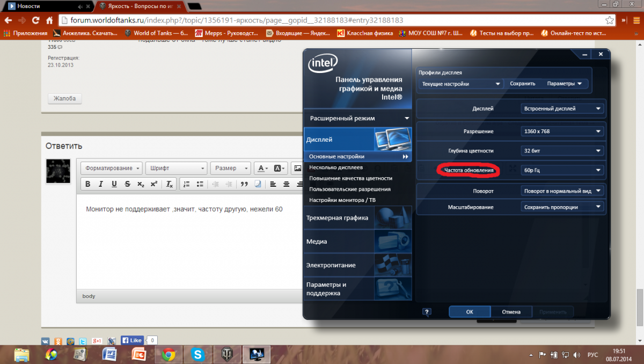Screen dimensions: 644x364
Task: Select Повышение качества цветности
Action: point(350,178)
